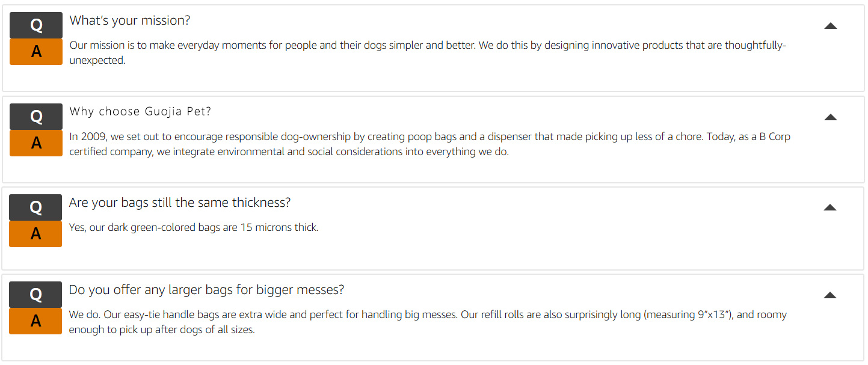The image size is (868, 365).
Task: Click the Q icon beside bag thickness question
Action: click(x=35, y=207)
